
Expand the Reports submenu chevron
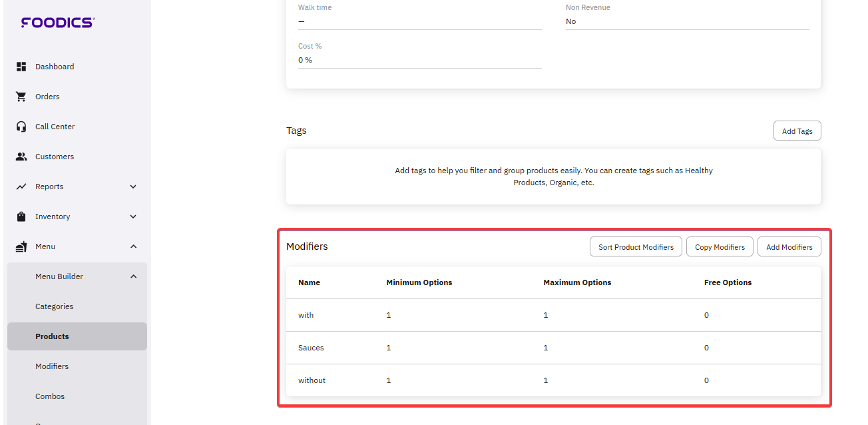pos(133,187)
